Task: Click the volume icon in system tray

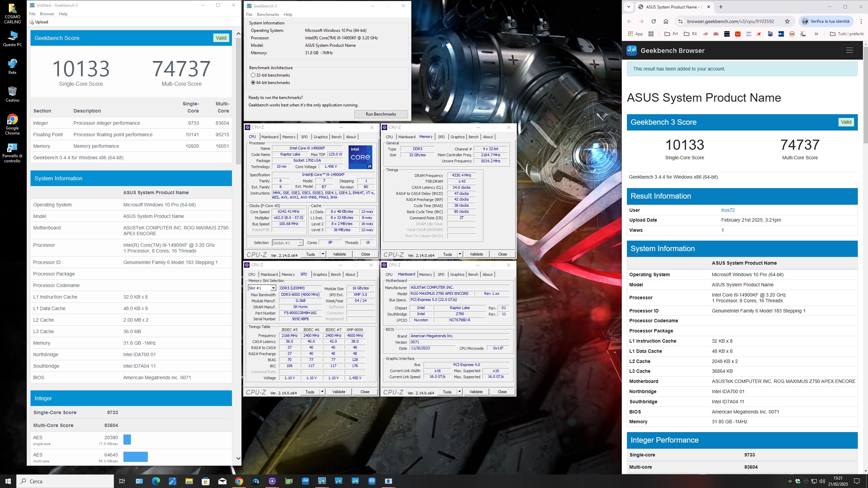Action: [x=822, y=481]
